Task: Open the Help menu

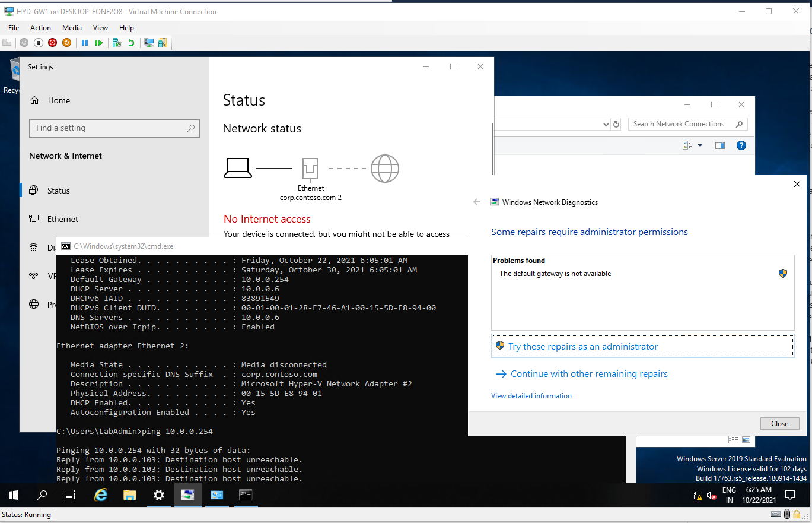Action: tap(126, 28)
